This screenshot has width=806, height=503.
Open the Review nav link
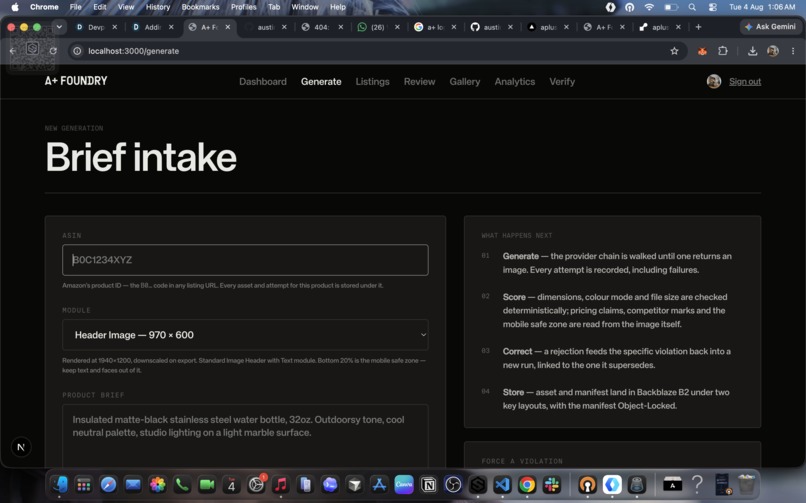point(419,82)
